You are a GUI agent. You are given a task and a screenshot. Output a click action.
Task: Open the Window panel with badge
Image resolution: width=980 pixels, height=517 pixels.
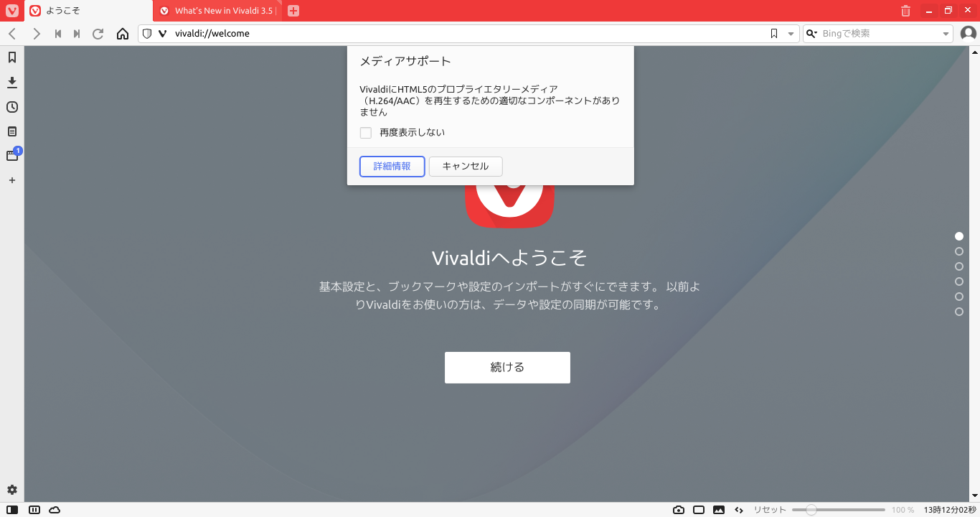[x=12, y=156]
